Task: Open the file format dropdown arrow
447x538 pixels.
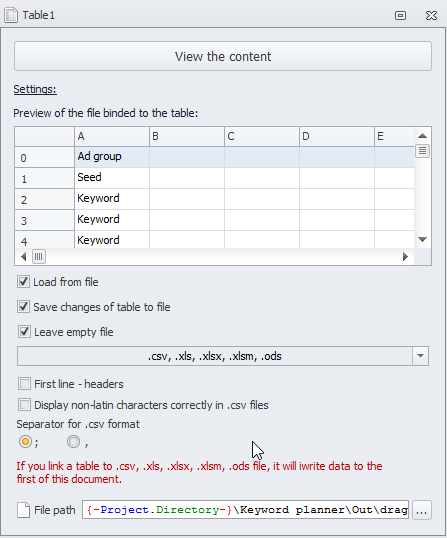Action: tap(420, 356)
